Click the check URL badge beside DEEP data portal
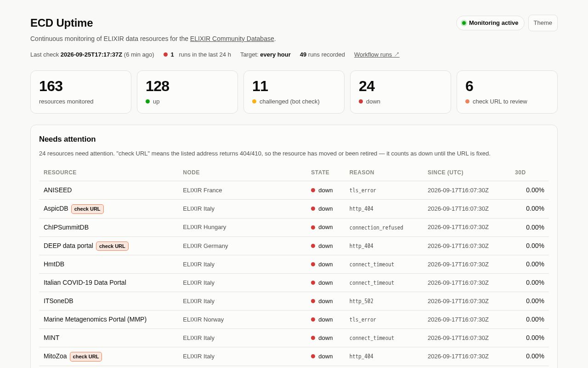 tap(112, 246)
